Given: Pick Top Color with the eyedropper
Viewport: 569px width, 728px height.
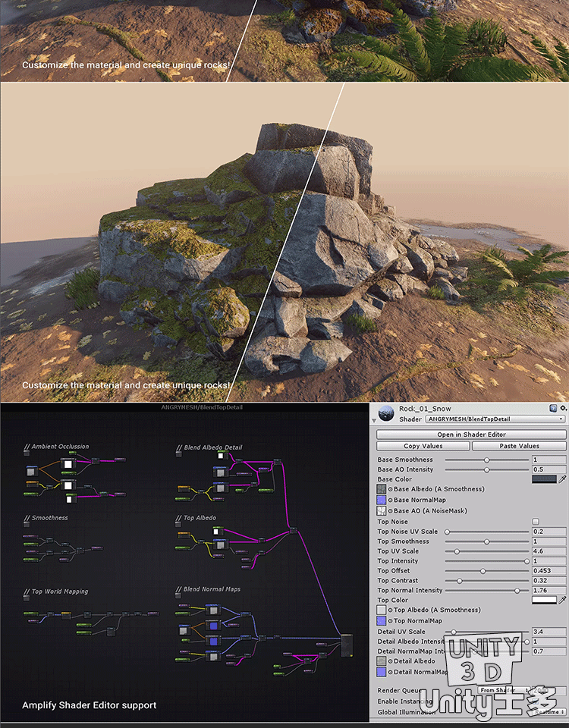Looking at the screenshot, I should tap(562, 600).
